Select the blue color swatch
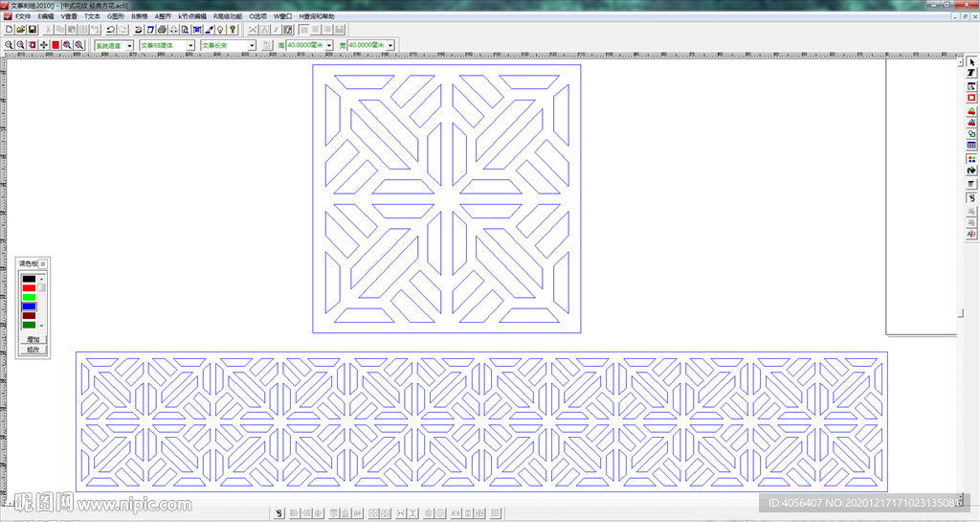 point(29,306)
